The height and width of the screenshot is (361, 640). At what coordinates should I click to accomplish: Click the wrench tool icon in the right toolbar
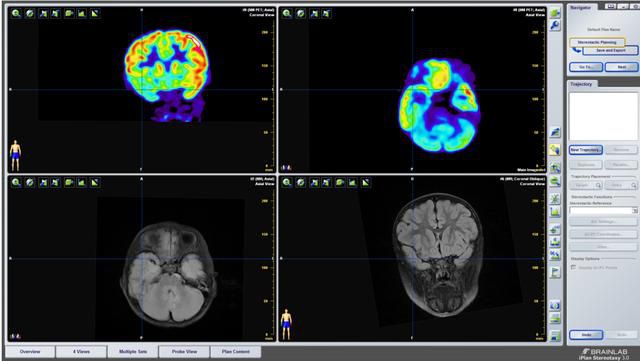click(555, 26)
